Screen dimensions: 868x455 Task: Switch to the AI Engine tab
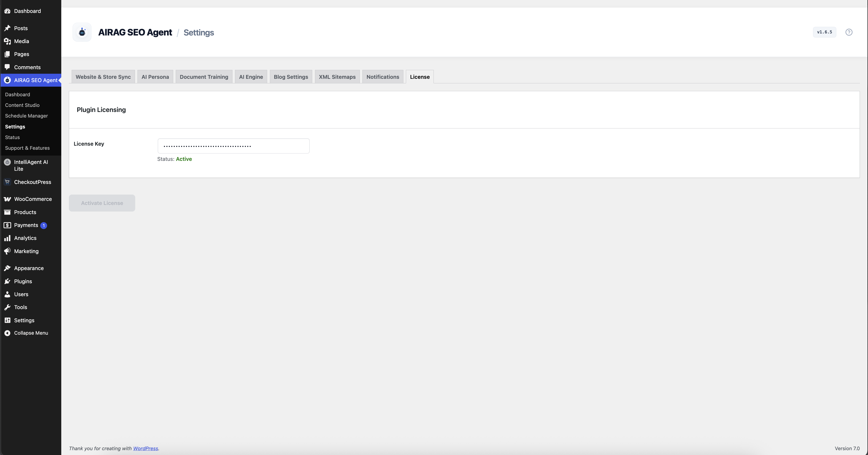[x=251, y=77]
